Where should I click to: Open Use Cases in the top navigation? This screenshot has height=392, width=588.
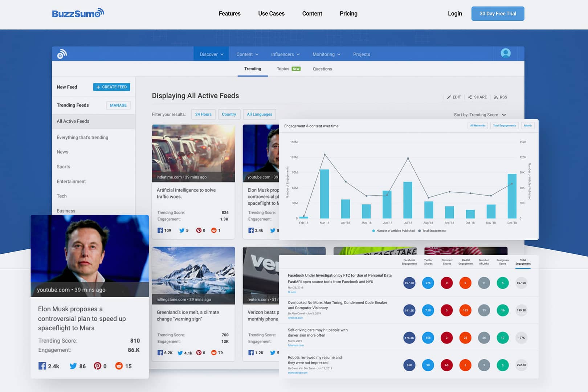click(271, 13)
